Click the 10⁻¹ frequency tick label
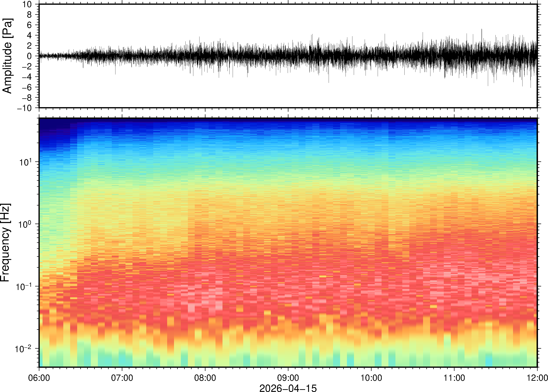This screenshot has height=392, width=548. point(24,286)
